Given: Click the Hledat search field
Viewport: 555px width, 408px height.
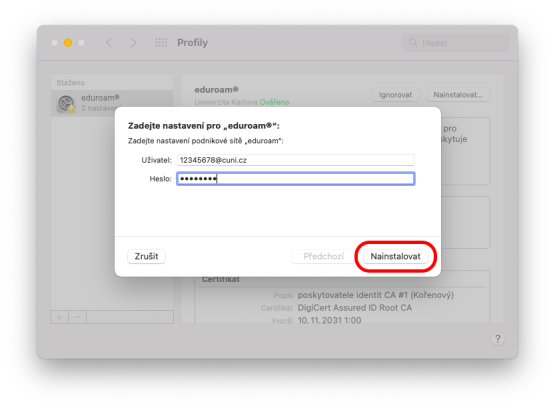Looking at the screenshot, I should click(x=456, y=43).
